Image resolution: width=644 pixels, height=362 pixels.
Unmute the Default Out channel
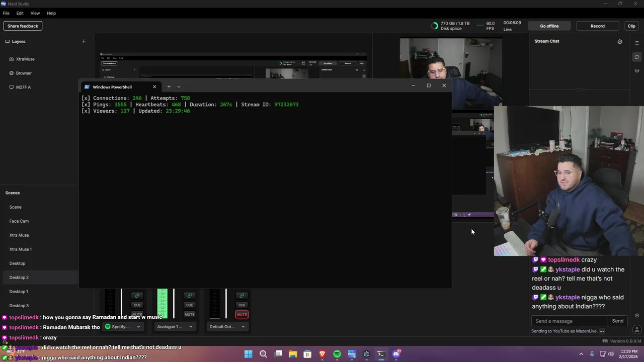coord(242,314)
